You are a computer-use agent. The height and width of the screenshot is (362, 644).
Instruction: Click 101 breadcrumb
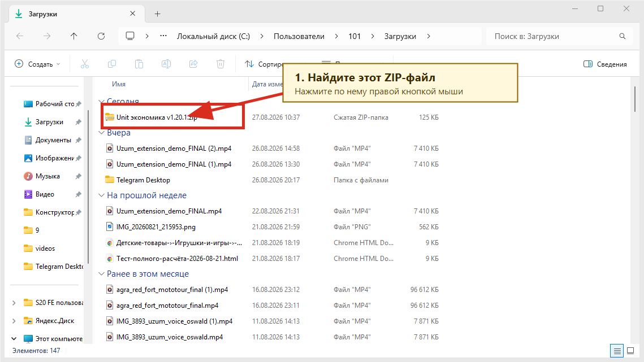click(355, 36)
